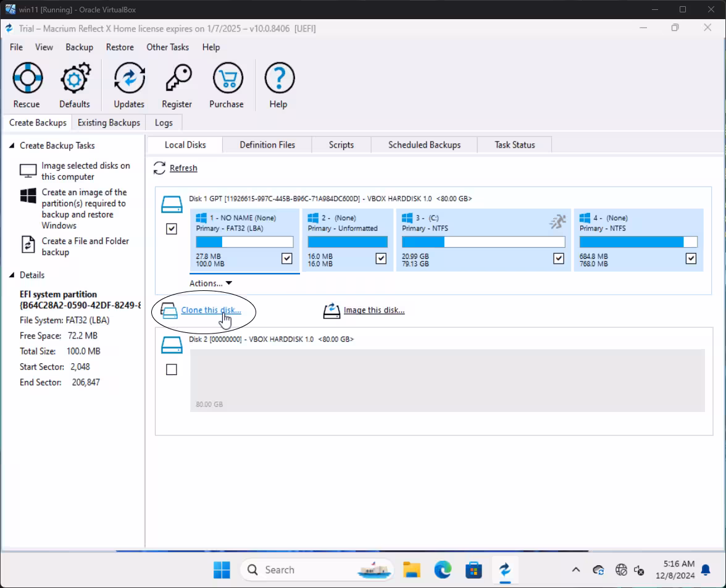Click the File and Folder backup icon
The width and height of the screenshot is (726, 588).
pos(28,244)
